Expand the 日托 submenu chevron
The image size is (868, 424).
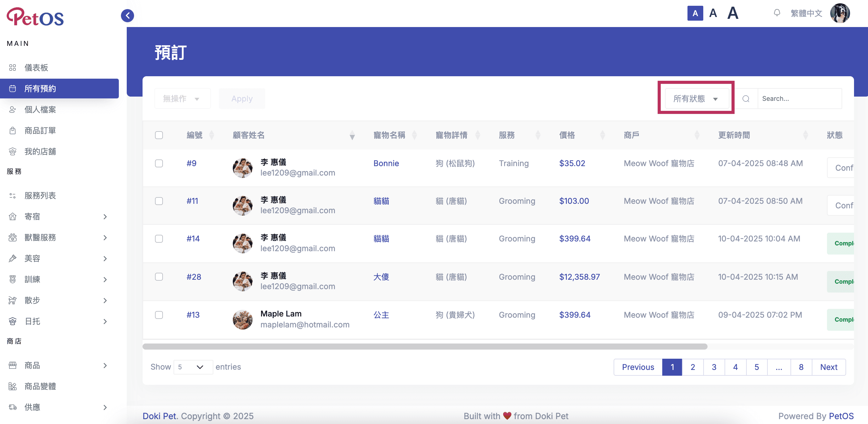click(105, 321)
